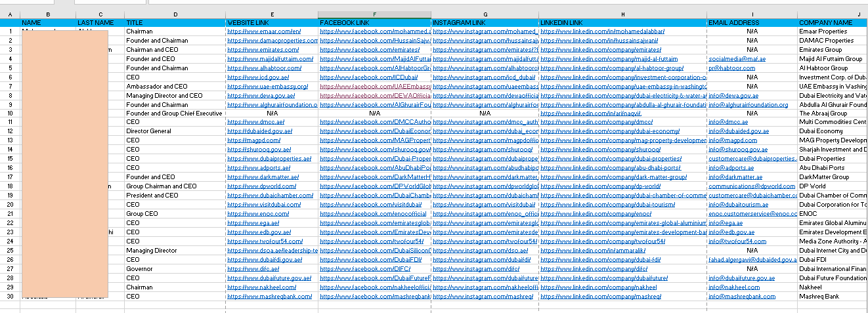Select column F header
Screen dimensions: 868x313
pyautogui.click(x=374, y=14)
